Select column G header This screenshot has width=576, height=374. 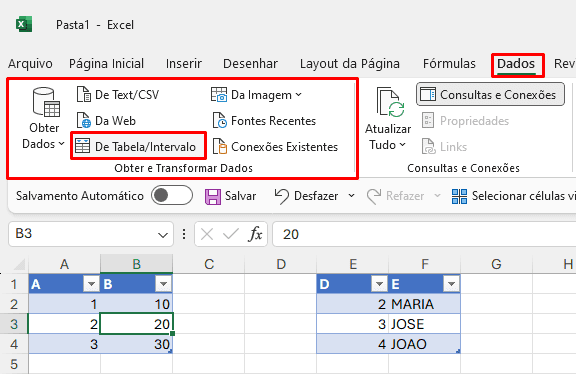(x=496, y=264)
